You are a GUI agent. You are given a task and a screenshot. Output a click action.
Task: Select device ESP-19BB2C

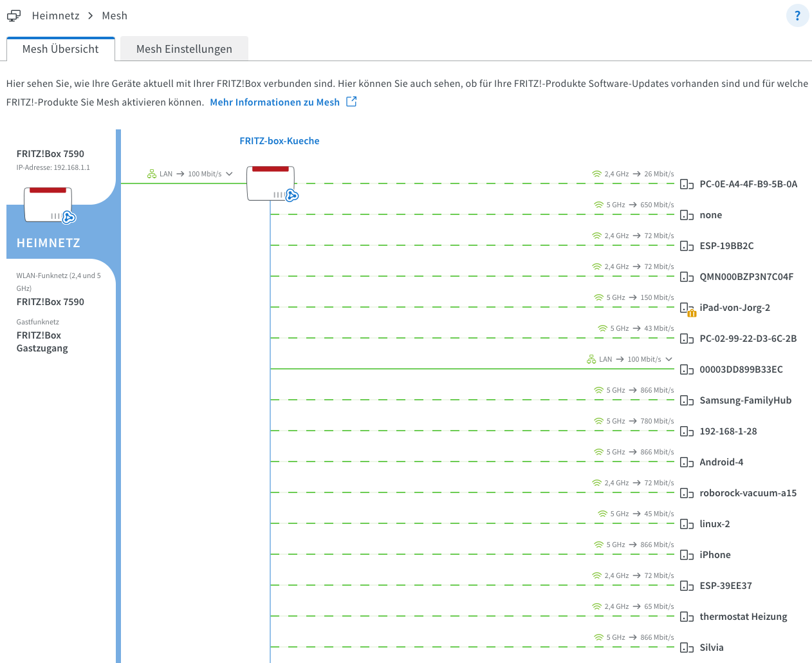tap(726, 246)
